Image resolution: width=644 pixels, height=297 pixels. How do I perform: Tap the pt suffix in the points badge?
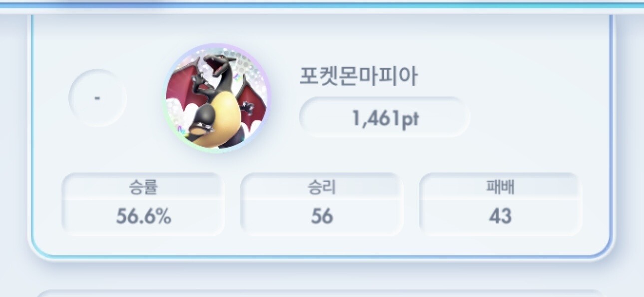click(x=410, y=120)
